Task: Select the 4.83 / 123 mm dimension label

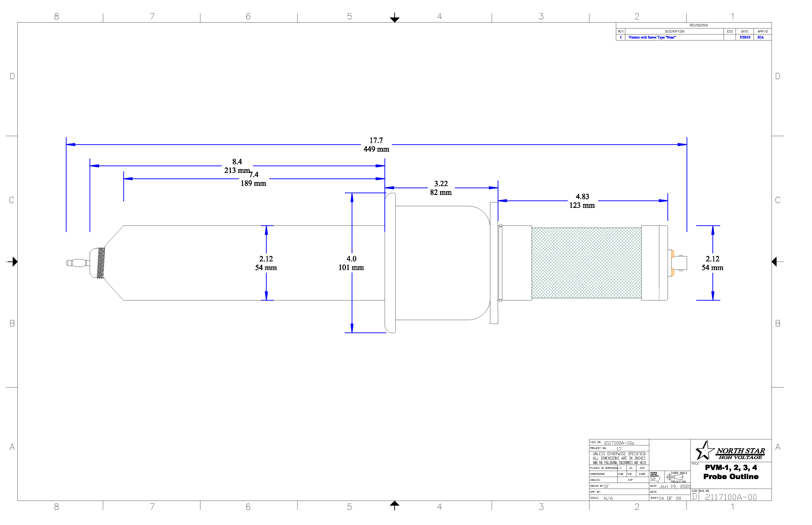Action: tap(582, 201)
